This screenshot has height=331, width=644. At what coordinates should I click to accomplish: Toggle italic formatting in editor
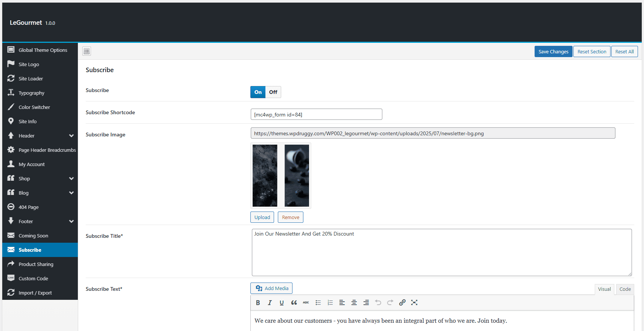coord(270,302)
